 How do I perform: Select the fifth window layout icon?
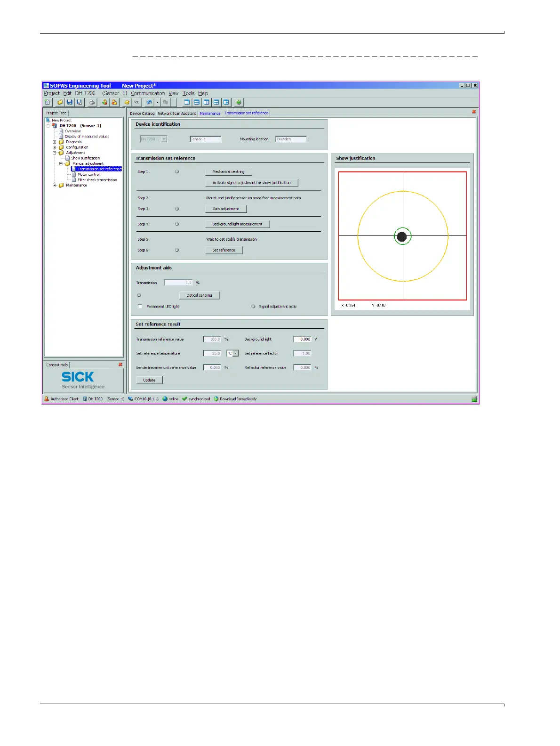[x=226, y=102]
